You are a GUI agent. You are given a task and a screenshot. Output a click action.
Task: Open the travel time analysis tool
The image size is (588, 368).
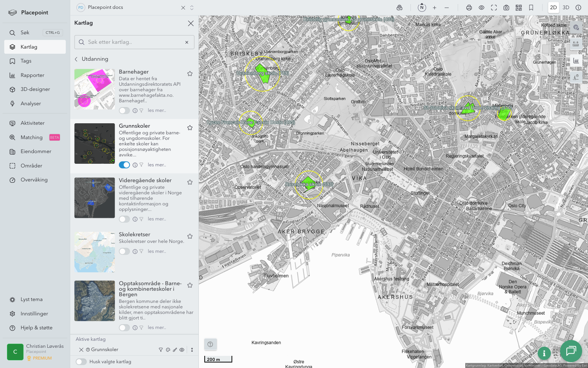click(x=576, y=77)
